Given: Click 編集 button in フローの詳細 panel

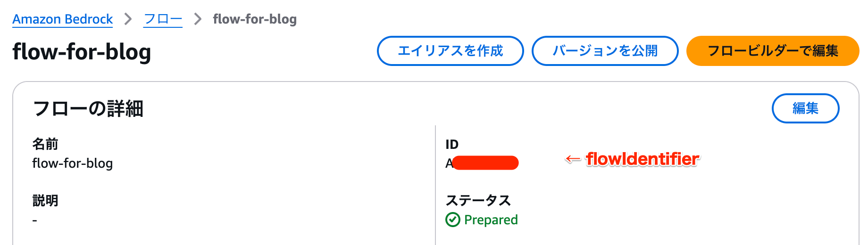Looking at the screenshot, I should point(805,108).
